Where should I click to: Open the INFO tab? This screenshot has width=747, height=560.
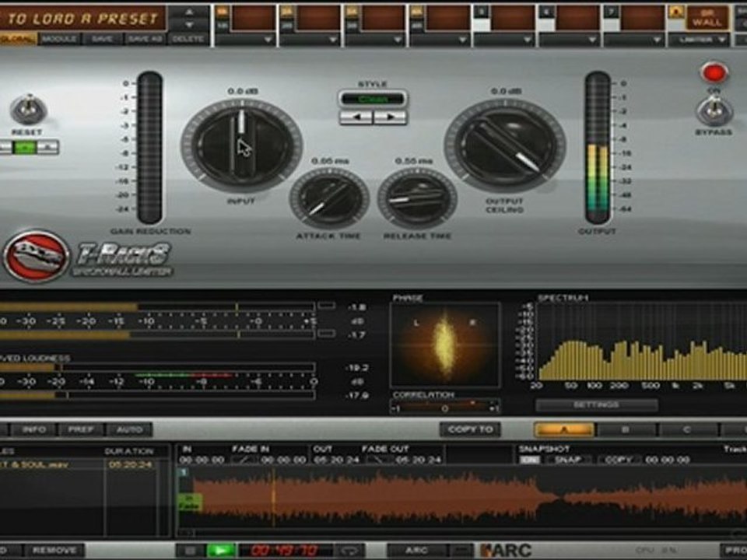click(x=33, y=429)
